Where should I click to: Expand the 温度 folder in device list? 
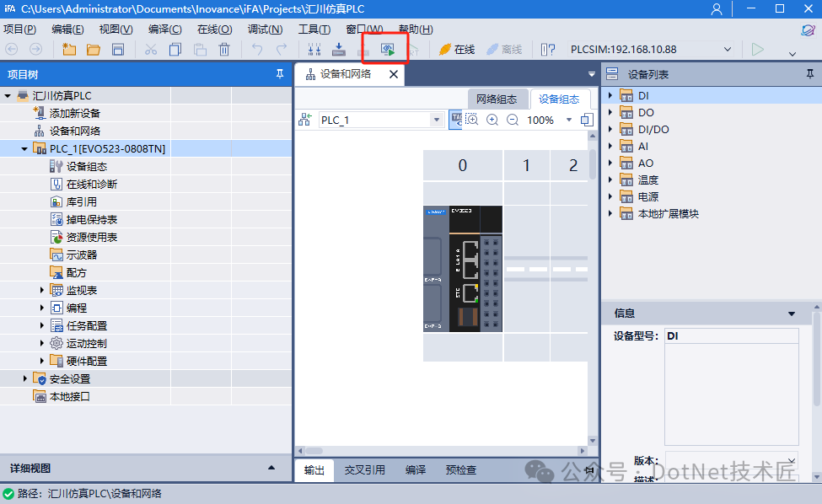(x=610, y=180)
